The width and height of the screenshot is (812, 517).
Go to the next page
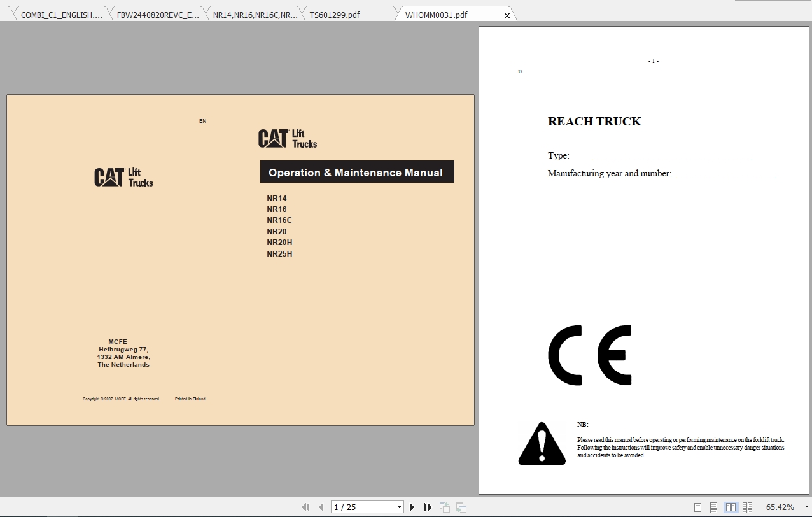click(x=412, y=507)
